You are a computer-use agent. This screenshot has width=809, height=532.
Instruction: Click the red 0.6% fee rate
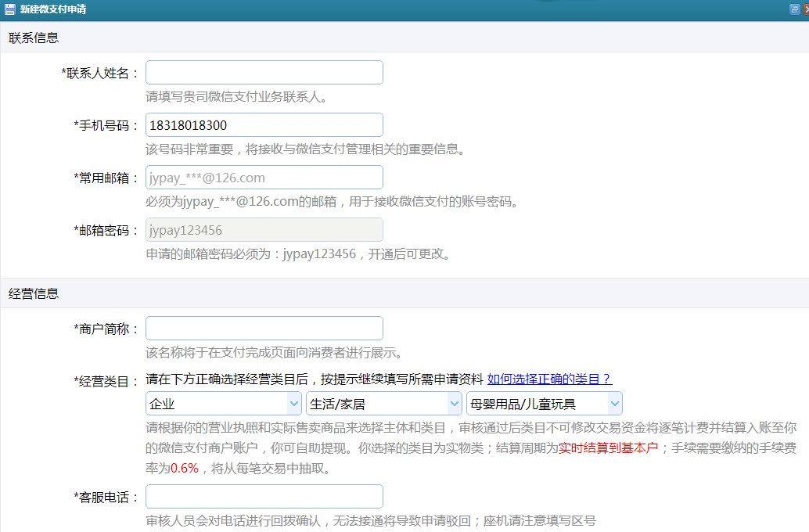[184, 468]
